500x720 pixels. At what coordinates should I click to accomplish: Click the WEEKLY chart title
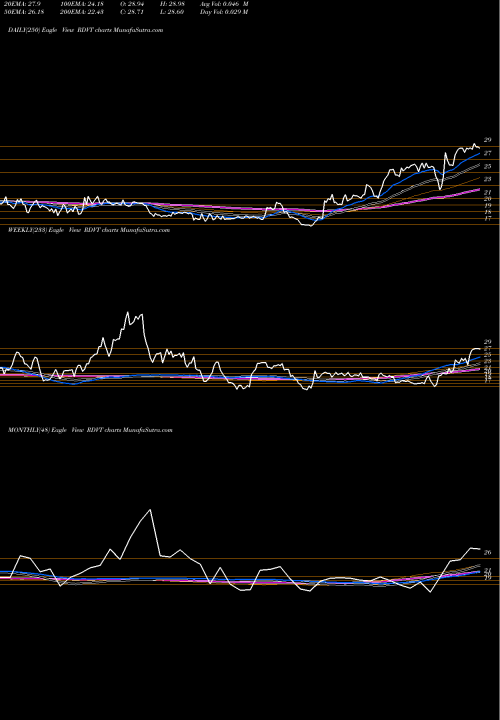point(89,230)
